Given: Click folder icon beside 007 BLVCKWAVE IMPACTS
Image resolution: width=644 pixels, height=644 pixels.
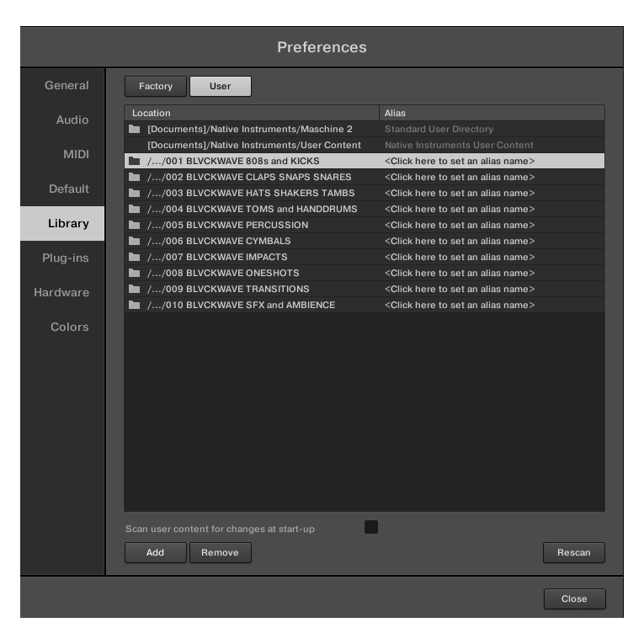Looking at the screenshot, I should 134,257.
